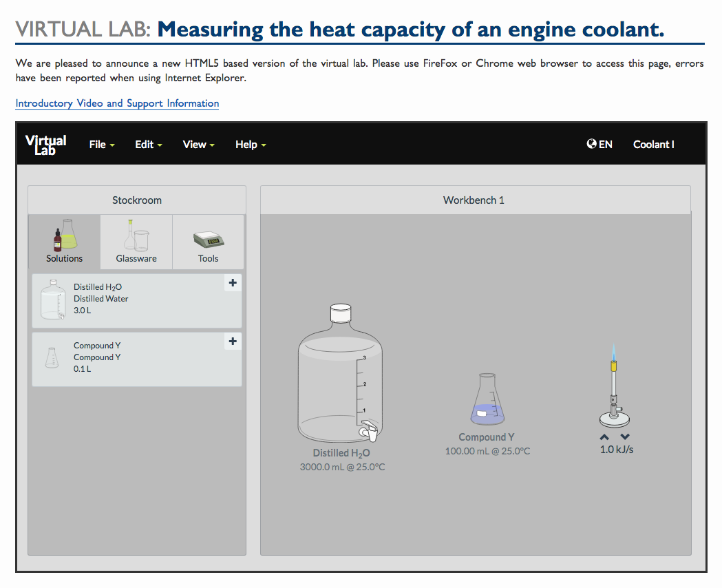Select the Solutions stockroom category
The image size is (722, 588).
[63, 241]
